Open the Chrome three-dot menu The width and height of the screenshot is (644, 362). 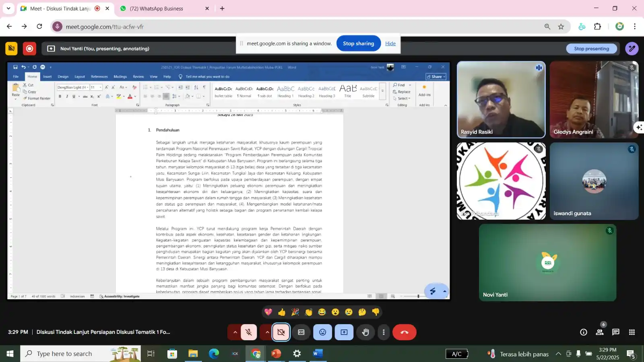click(635, 27)
